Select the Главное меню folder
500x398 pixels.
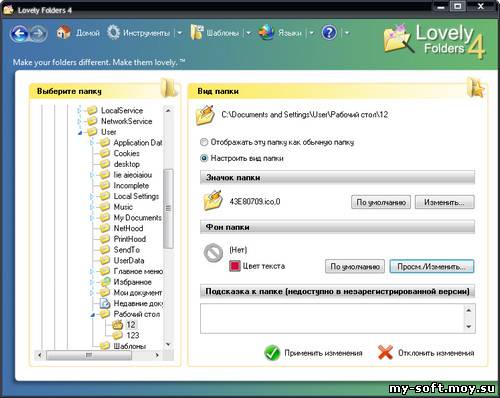pyautogui.click(x=138, y=271)
